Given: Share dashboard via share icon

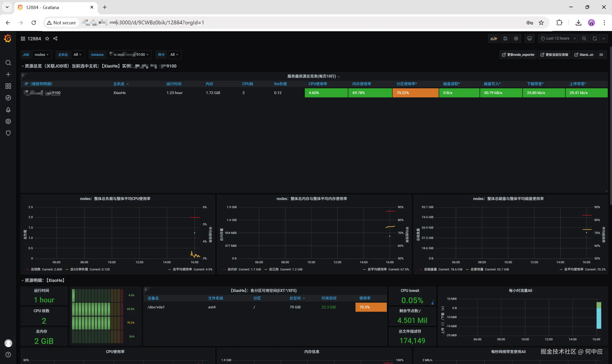Looking at the screenshot, I should click(55, 38).
